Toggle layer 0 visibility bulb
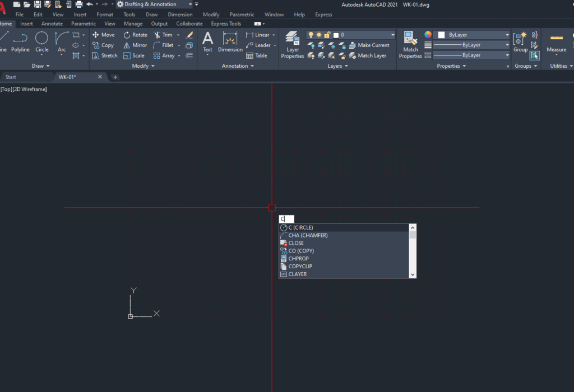This screenshot has width=574, height=392. pos(311,34)
